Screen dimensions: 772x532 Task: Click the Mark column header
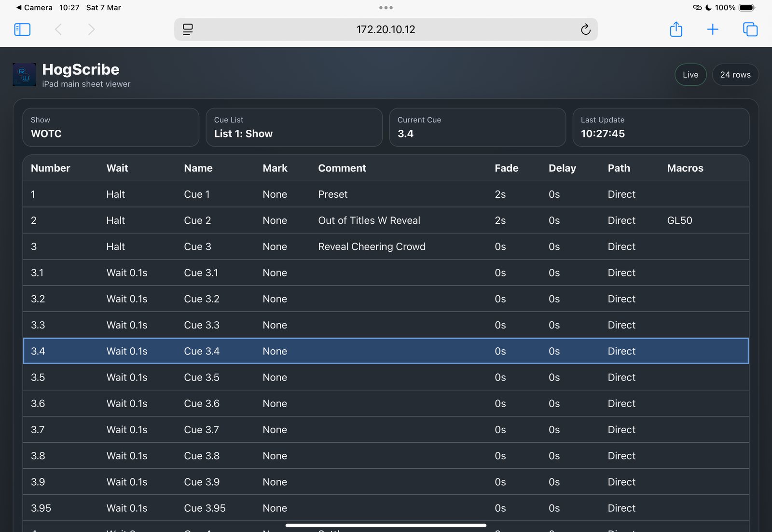pyautogui.click(x=275, y=168)
